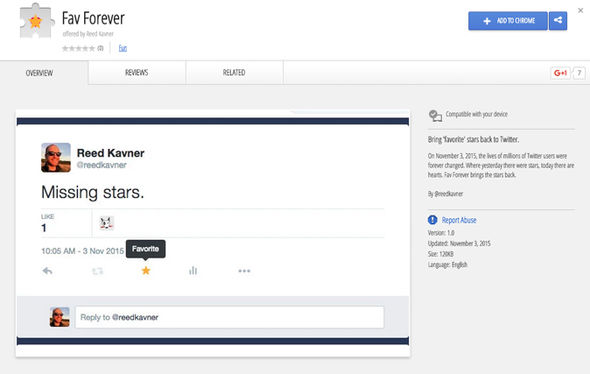Click the Reed Kavner name in tweet
590x374 pixels.
(111, 153)
